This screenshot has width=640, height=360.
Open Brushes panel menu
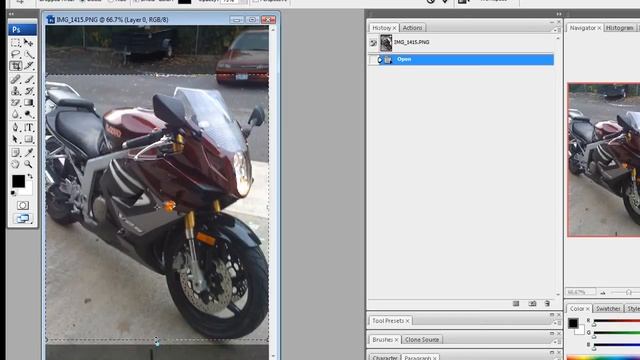[556, 342]
